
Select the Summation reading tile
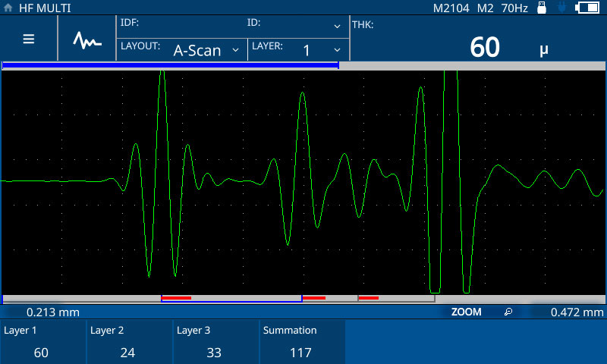coord(303,342)
